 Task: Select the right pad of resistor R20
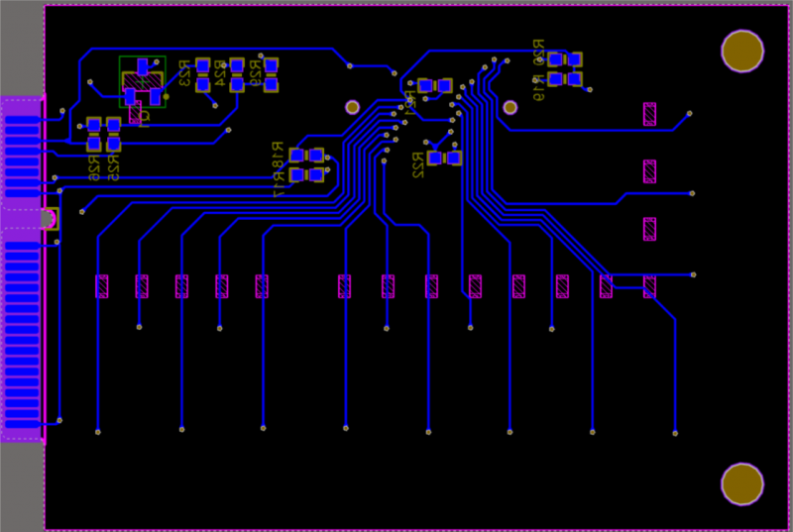coord(575,59)
